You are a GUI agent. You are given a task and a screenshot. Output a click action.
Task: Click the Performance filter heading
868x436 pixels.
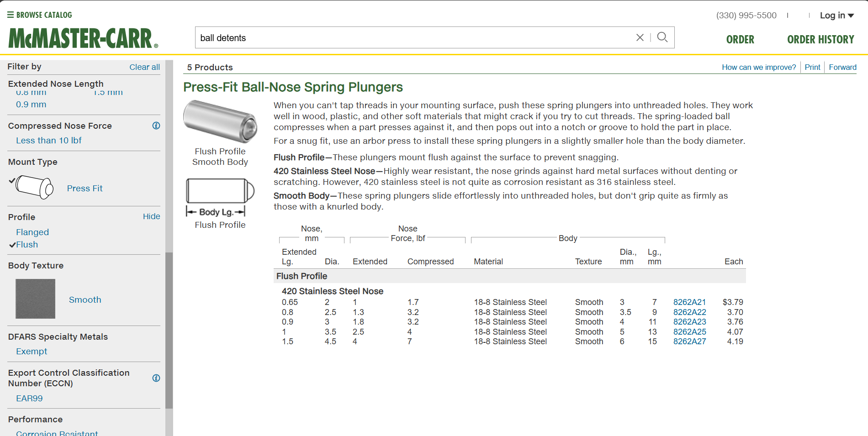(35, 420)
